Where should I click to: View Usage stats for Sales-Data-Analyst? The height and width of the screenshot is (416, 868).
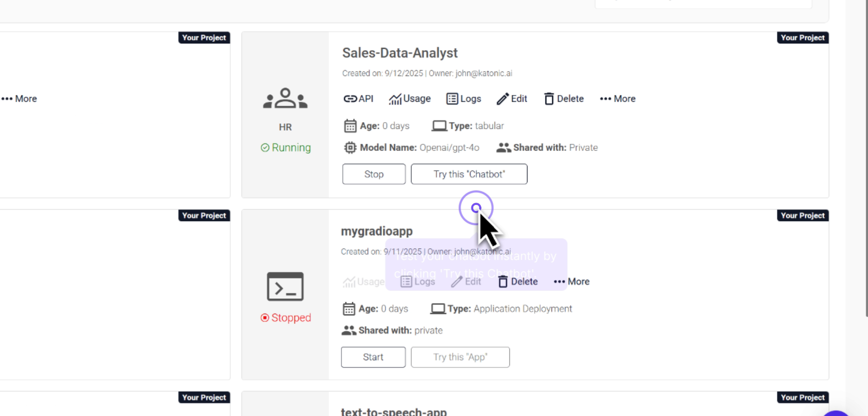pos(410,99)
